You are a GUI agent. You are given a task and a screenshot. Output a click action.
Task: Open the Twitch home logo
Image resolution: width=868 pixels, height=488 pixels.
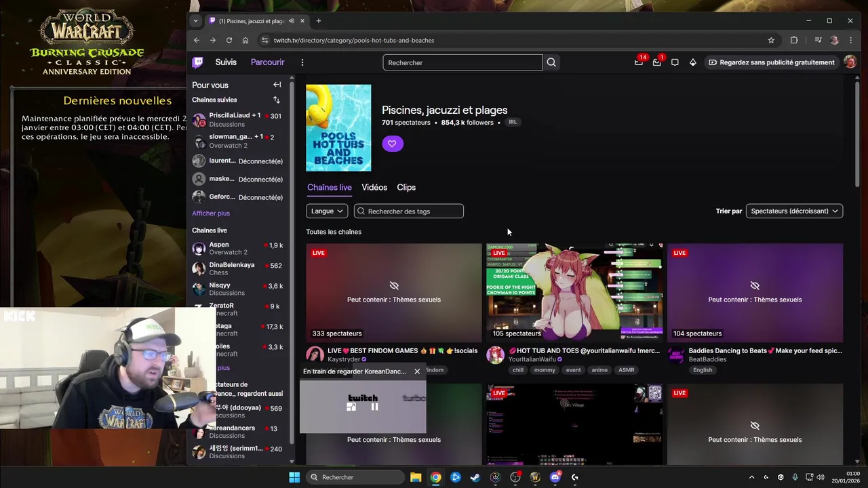click(x=197, y=62)
